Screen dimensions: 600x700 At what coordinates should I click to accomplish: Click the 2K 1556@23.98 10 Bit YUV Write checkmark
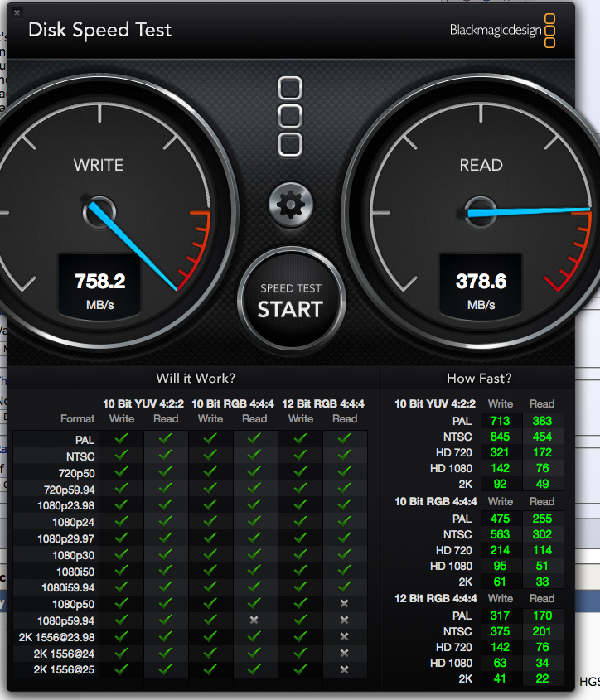point(122,636)
